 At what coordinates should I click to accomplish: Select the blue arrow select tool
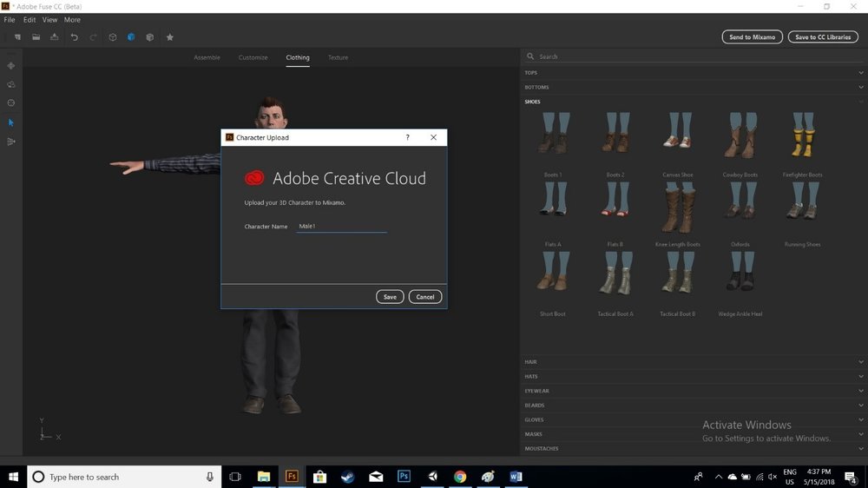click(x=11, y=122)
